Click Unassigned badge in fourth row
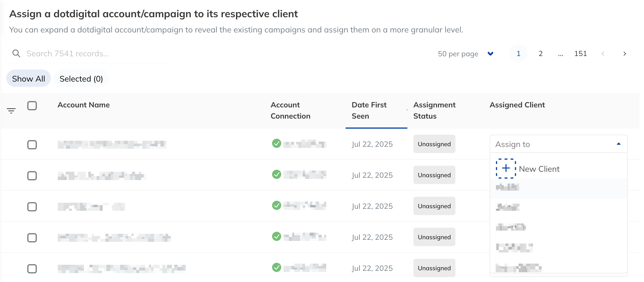644x282 pixels. pos(434,237)
